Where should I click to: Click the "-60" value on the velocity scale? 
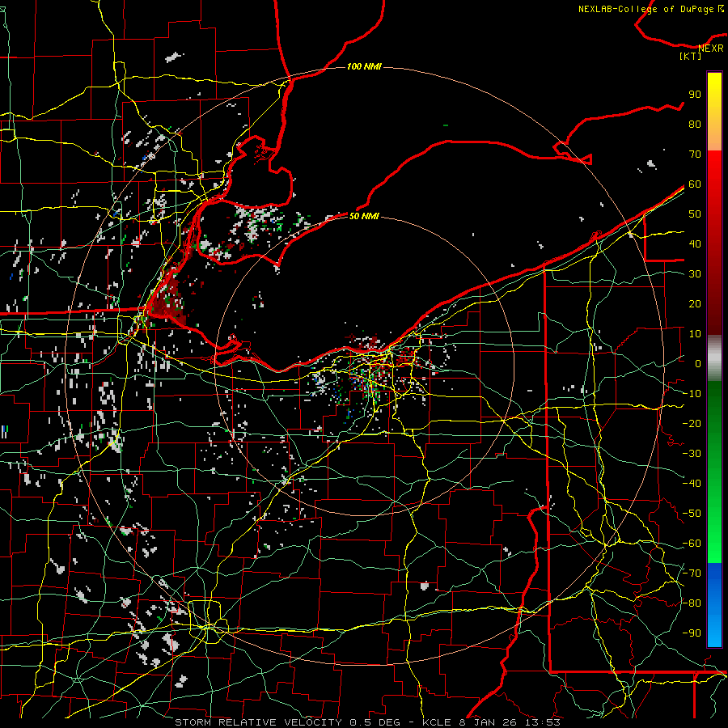[692, 544]
